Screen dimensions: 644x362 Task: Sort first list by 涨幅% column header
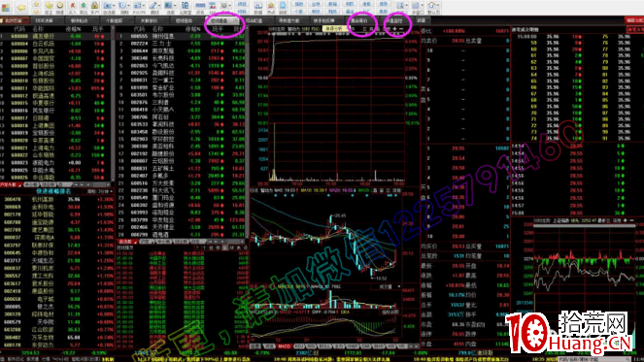pyautogui.click(x=74, y=29)
